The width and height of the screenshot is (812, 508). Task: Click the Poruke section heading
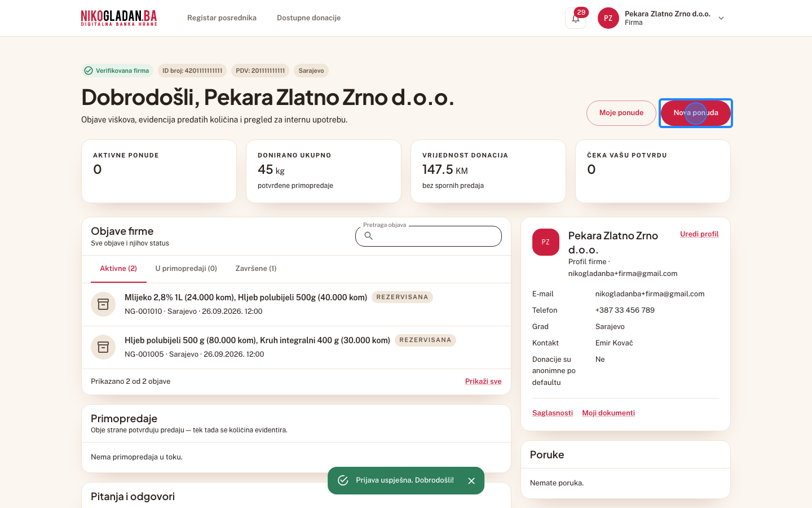(x=547, y=455)
